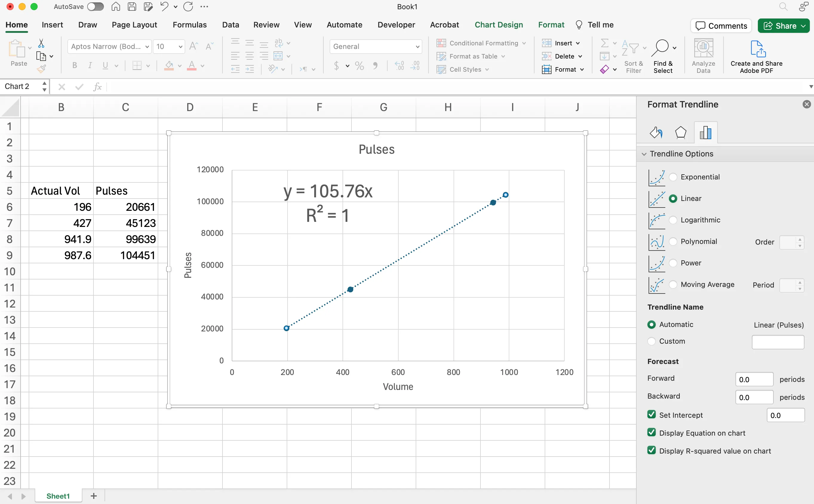This screenshot has width=814, height=504.
Task: Open the Effects pentagon tab icon
Action: 680,133
